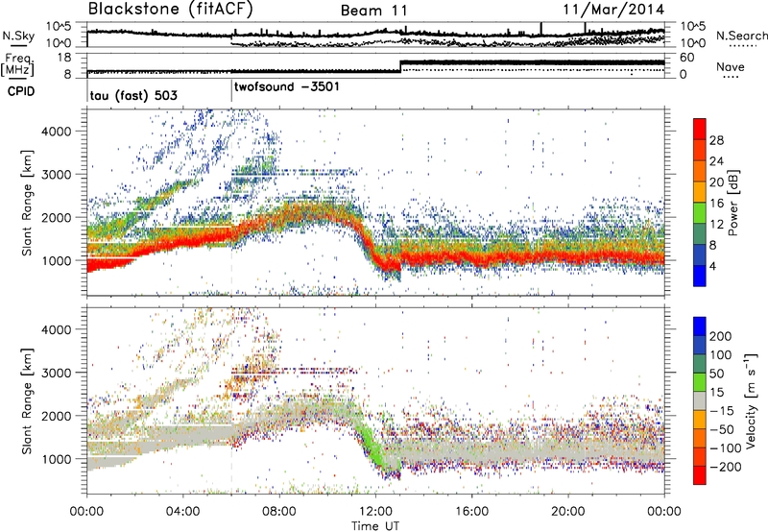Click the 'N.Sky' legend label
768x532 pixels.
click(x=18, y=36)
